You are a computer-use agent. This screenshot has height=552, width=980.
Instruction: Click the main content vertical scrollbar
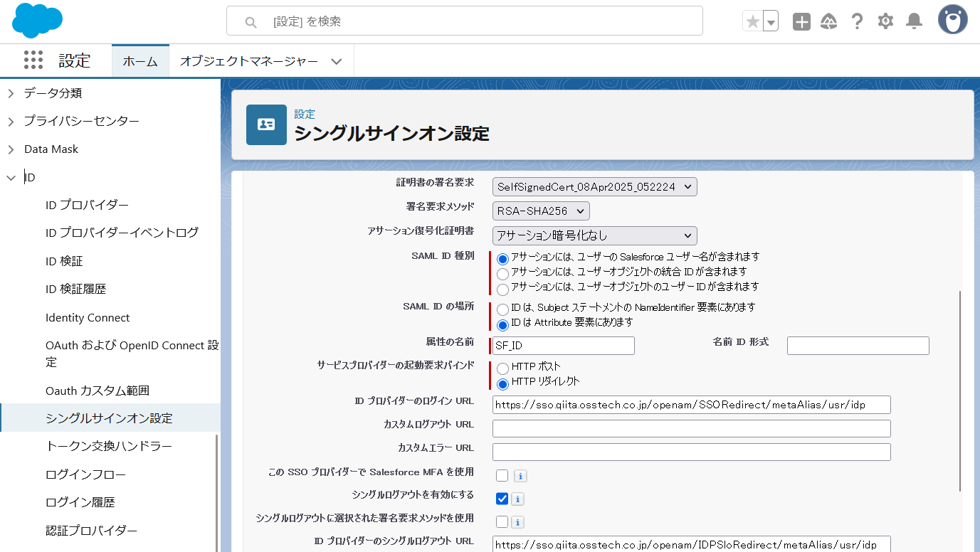tap(960, 391)
